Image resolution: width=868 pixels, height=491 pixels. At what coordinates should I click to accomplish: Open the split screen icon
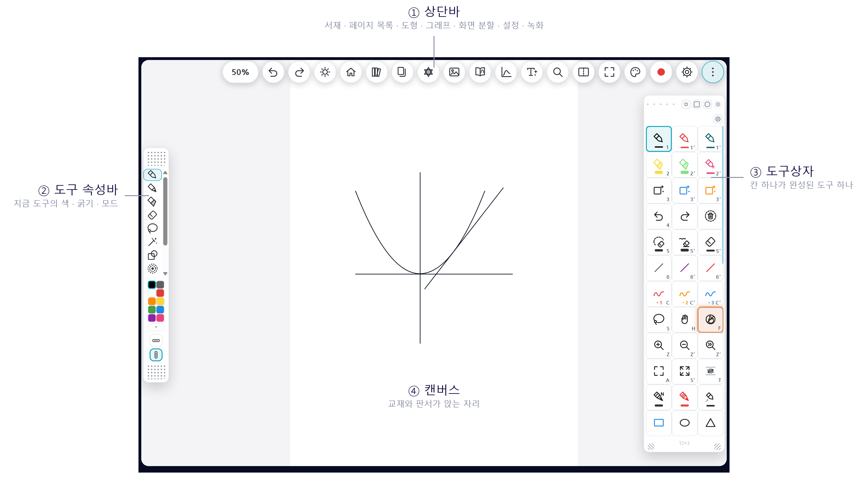tap(583, 72)
